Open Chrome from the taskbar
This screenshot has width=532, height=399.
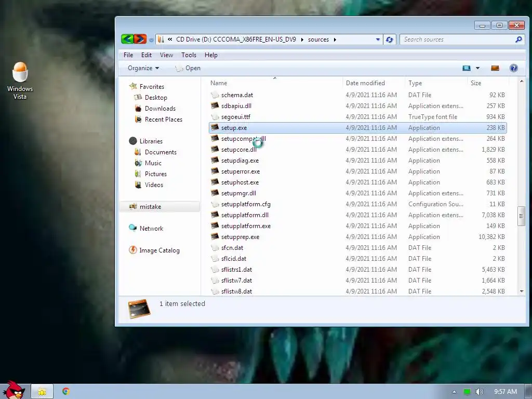66,392
